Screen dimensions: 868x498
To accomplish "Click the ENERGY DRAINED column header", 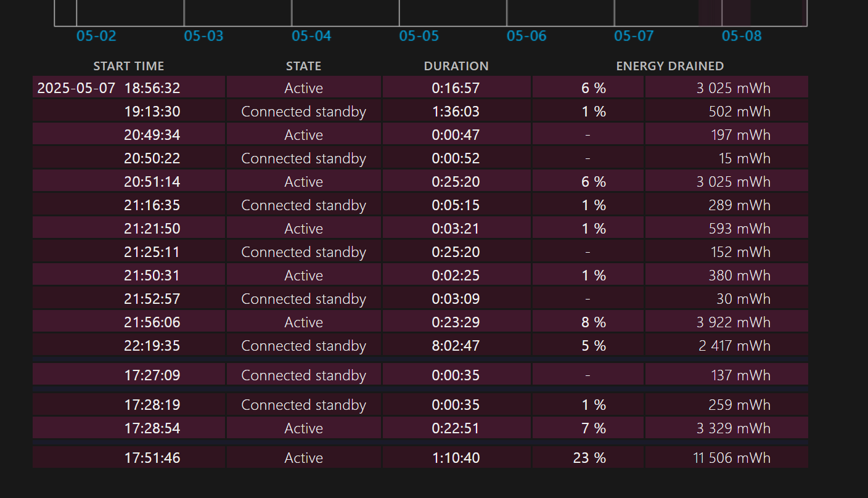I will (669, 66).
